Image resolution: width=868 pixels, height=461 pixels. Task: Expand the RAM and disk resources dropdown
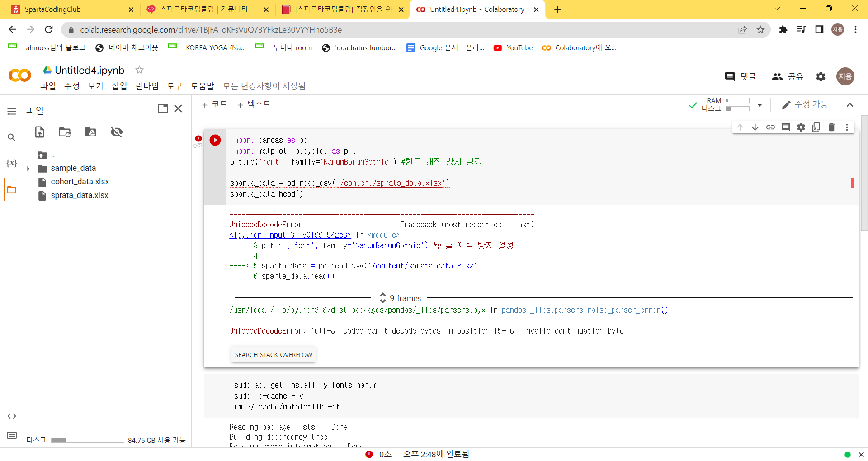click(759, 105)
